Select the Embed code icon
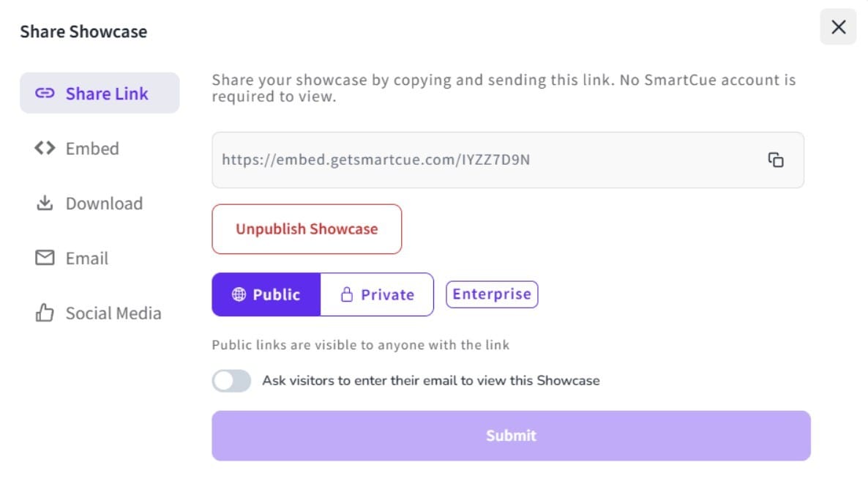The image size is (868, 484). [x=44, y=148]
